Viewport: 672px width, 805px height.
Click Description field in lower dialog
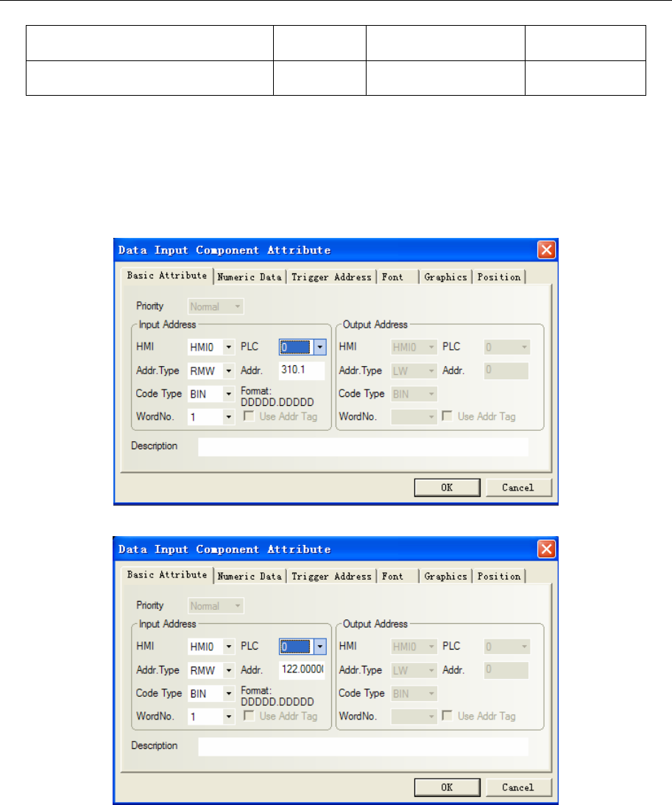pyautogui.click(x=363, y=746)
